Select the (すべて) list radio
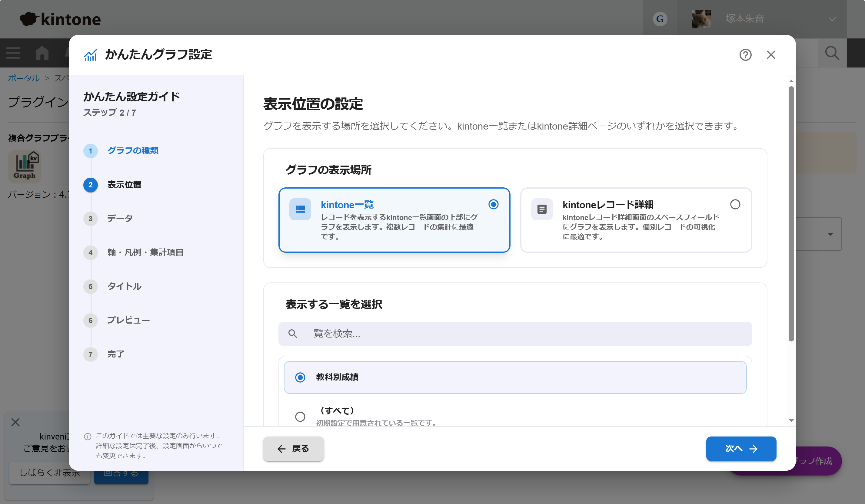 click(300, 417)
